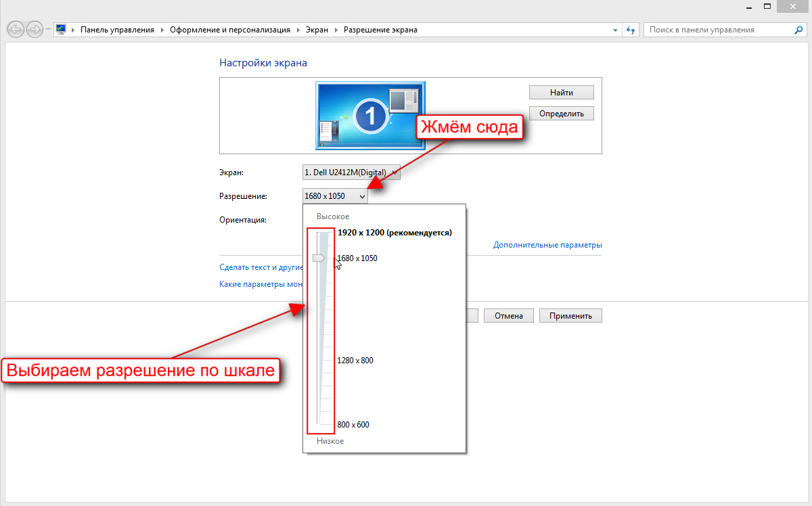The width and height of the screenshot is (812, 506).
Task: Click the resolution slider thumb handle
Action: click(319, 258)
